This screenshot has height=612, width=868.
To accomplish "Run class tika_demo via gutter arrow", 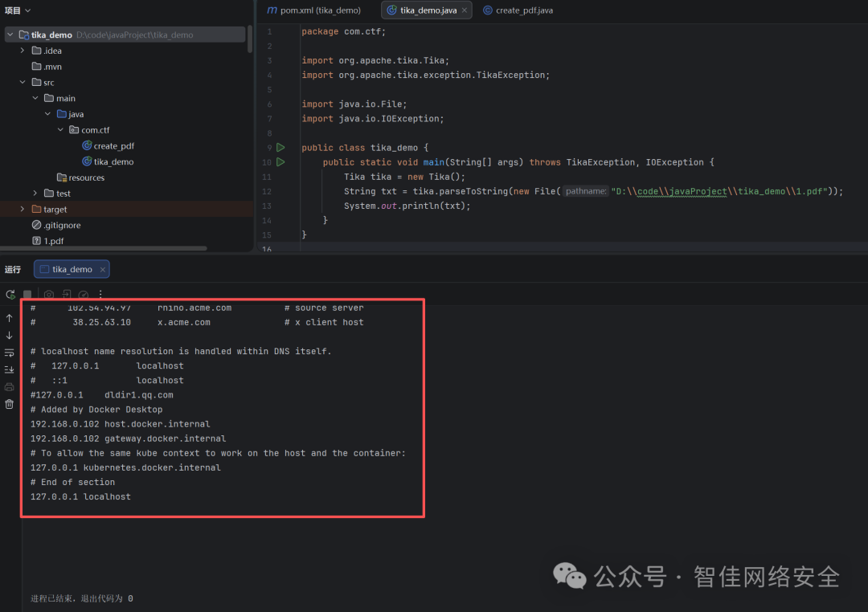I will pyautogui.click(x=280, y=148).
